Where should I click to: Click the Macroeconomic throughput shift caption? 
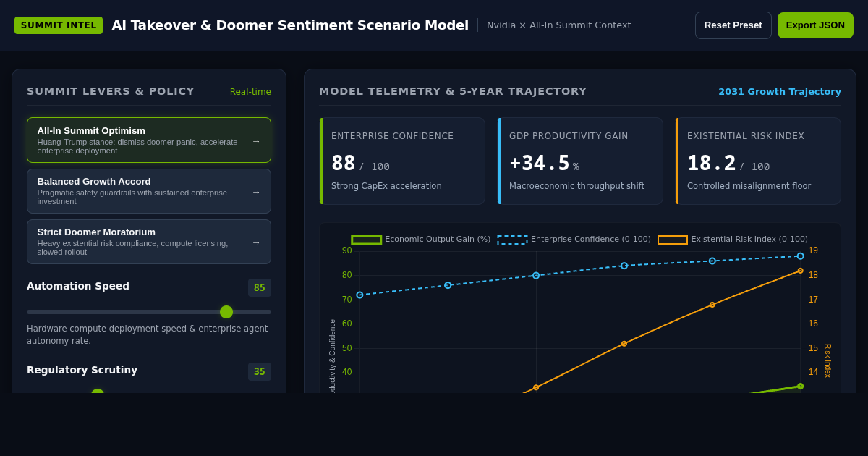click(576, 186)
